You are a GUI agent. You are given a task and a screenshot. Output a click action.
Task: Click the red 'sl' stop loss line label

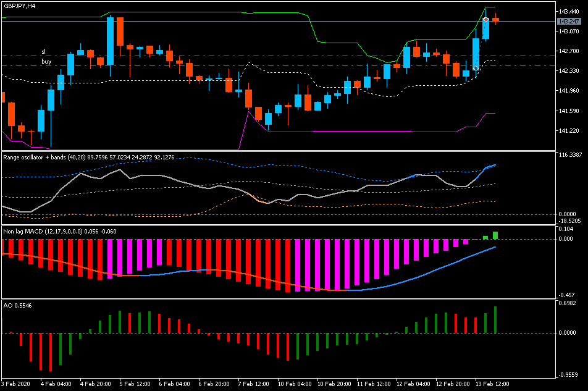click(x=43, y=52)
